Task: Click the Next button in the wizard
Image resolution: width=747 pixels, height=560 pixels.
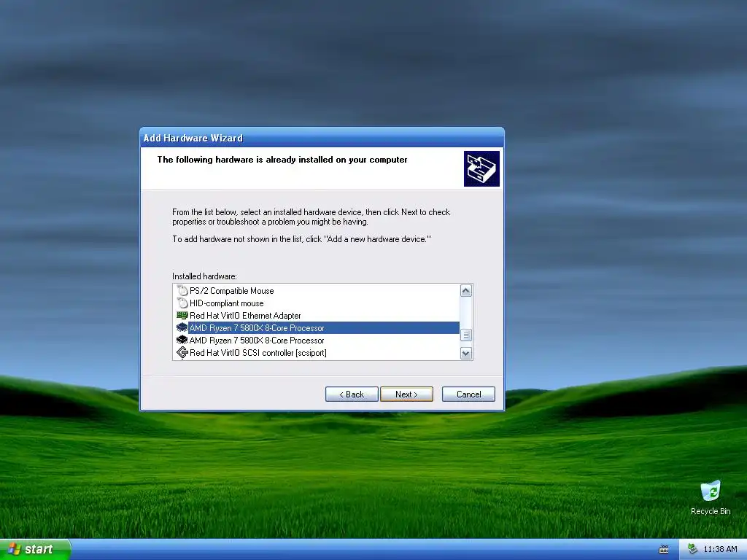Action: tap(406, 394)
